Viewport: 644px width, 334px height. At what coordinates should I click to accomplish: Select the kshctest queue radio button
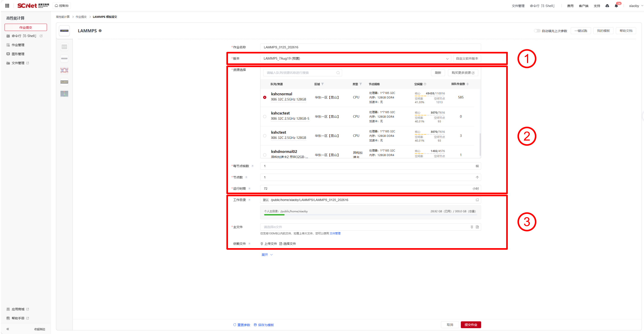click(265, 136)
